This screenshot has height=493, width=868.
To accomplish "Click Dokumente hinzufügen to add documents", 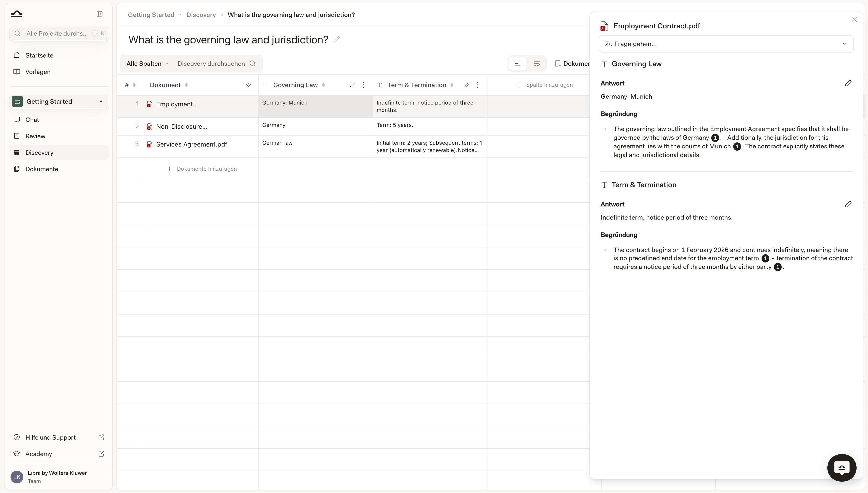I will point(202,169).
